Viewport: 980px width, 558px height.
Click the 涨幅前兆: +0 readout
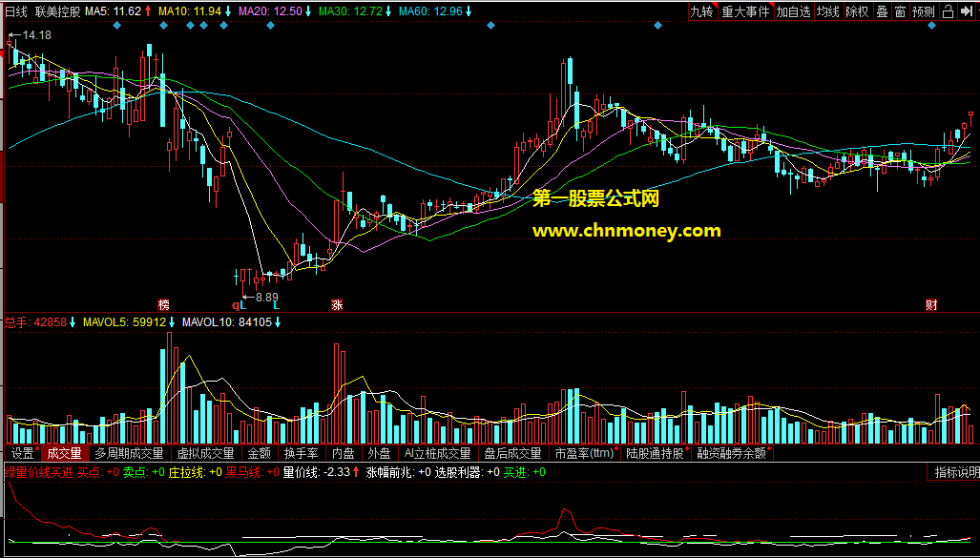399,472
